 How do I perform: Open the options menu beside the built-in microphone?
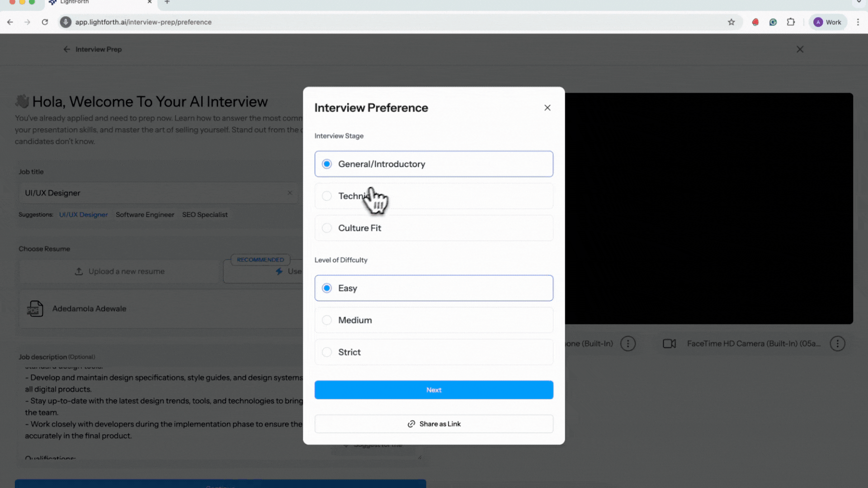628,343
